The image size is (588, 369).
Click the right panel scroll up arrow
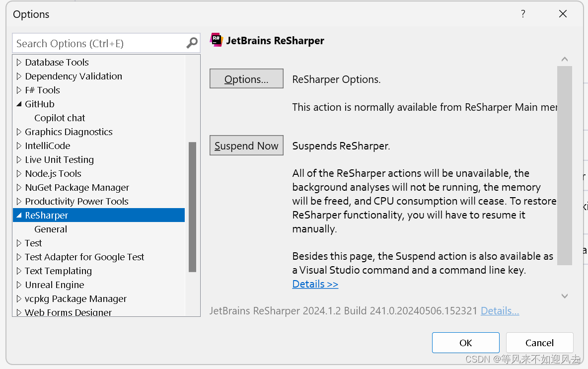[x=564, y=59]
